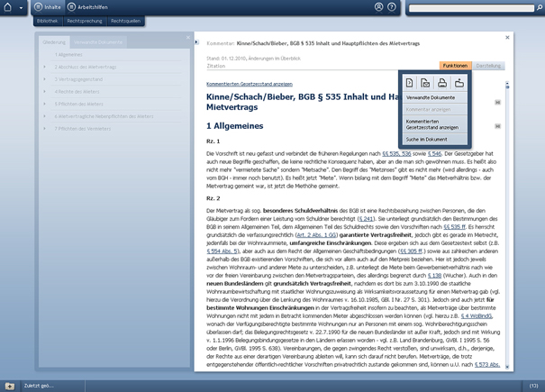The height and width of the screenshot is (392, 545).
Task: Click the magnifier search icon
Action: [x=540, y=7]
